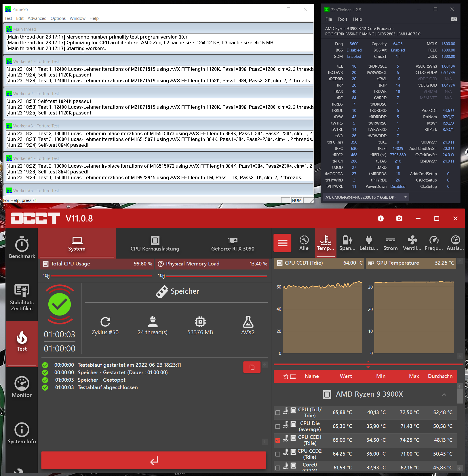
Task: Toggle graph icon for CPU CCD2 row
Action: pyautogui.click(x=293, y=452)
